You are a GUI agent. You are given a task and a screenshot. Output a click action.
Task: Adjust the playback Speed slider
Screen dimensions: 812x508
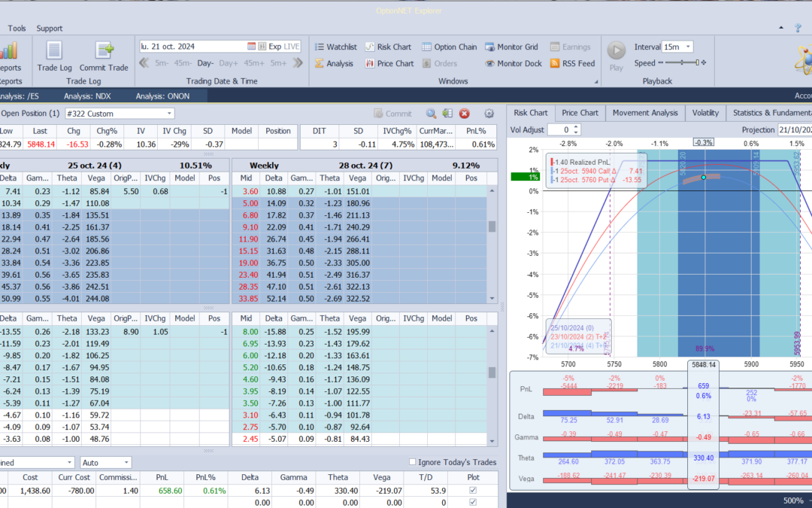682,62
